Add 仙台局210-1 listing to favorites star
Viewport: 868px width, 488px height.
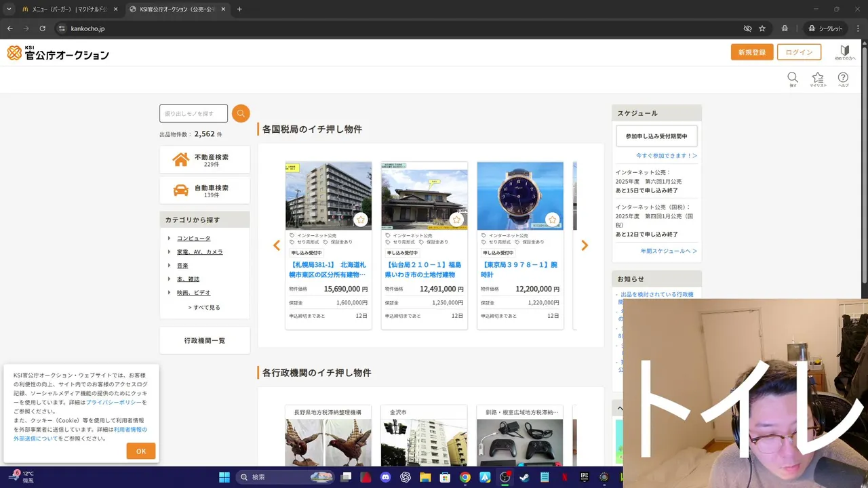(x=456, y=220)
